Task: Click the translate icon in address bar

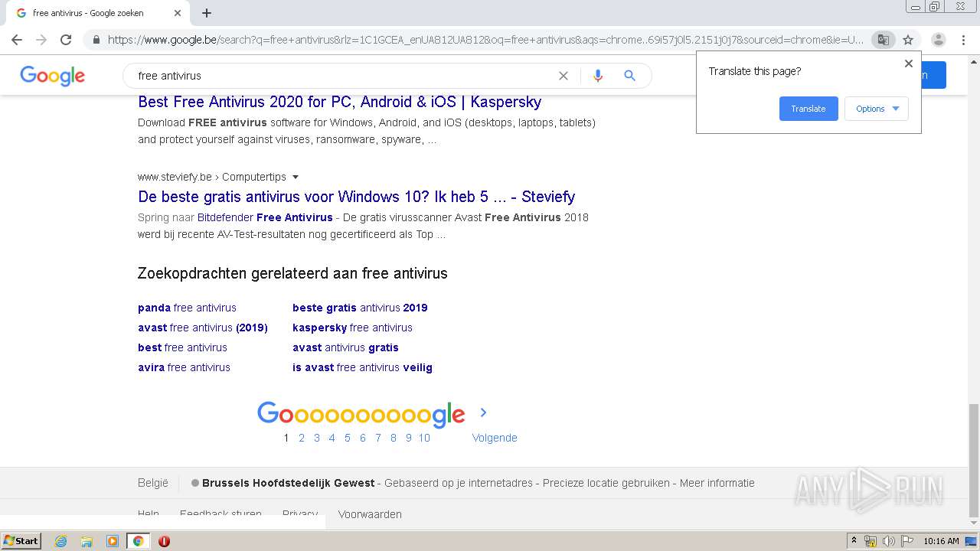Action: pyautogui.click(x=883, y=40)
